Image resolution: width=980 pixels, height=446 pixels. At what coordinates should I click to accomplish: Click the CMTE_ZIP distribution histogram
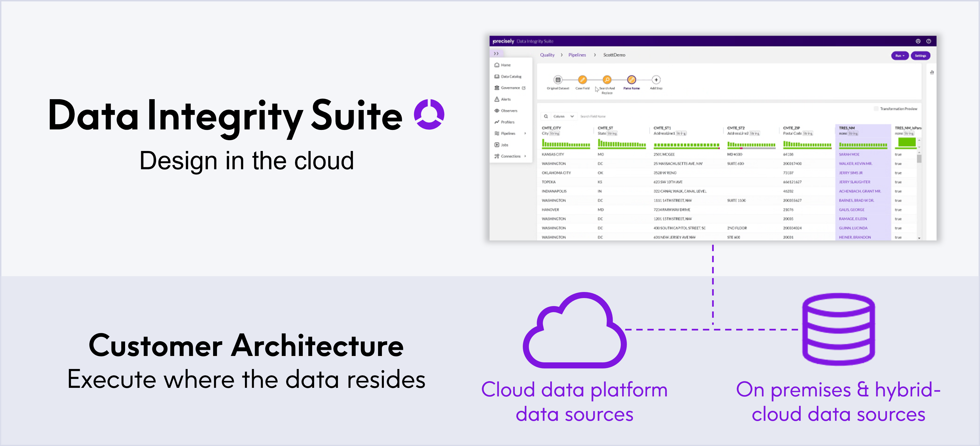click(807, 144)
